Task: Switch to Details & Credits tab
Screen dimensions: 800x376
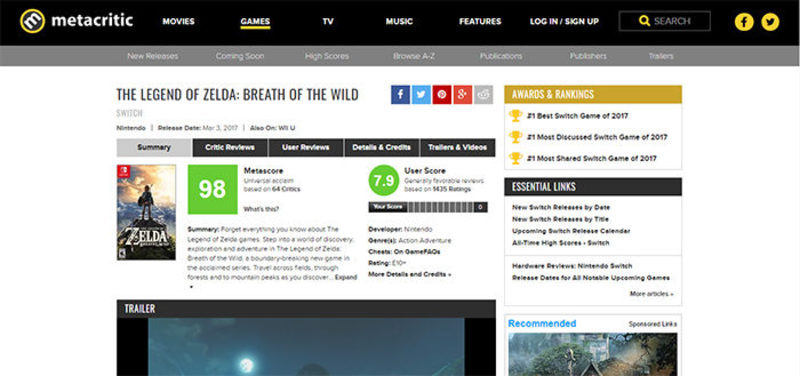Action: pyautogui.click(x=382, y=147)
